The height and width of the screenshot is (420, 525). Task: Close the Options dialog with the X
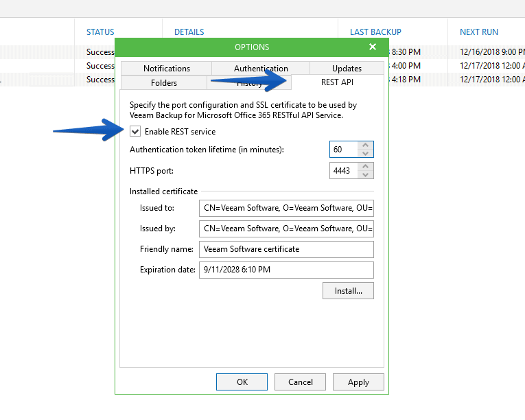(x=373, y=47)
